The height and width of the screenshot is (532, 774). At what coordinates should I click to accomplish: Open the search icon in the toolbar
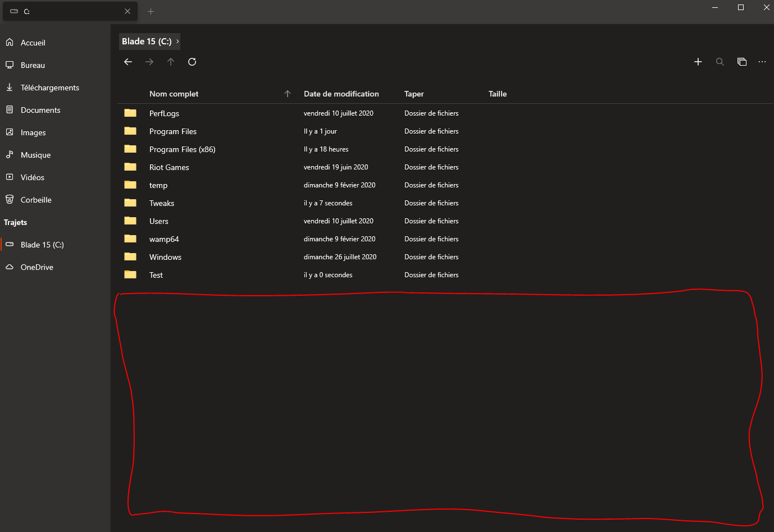[x=720, y=62]
